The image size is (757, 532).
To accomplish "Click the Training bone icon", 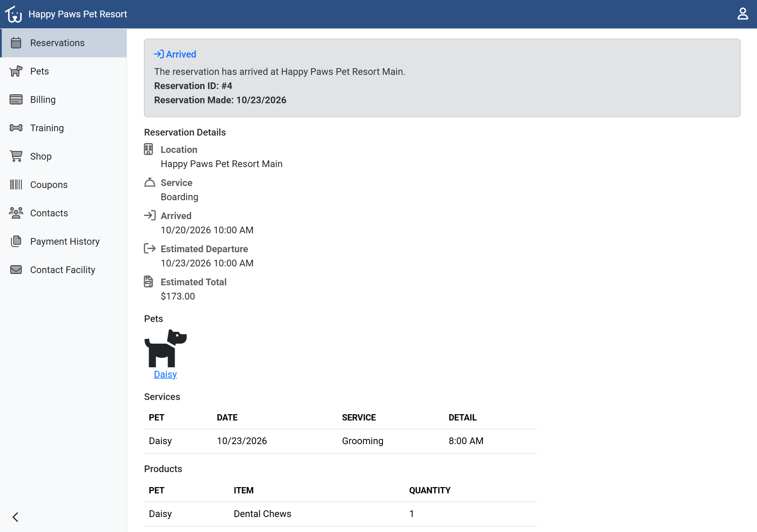I will [x=16, y=128].
